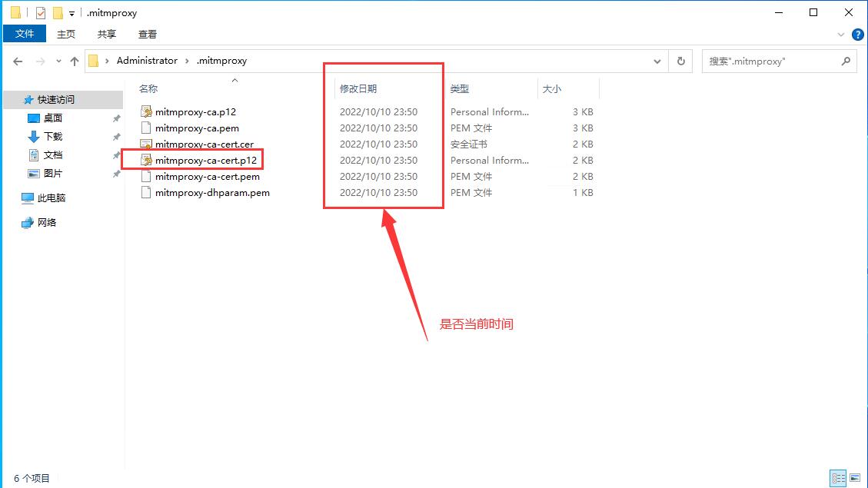Expand the ribbon with the chevron
Screen dimensions: 868x488
(841, 35)
